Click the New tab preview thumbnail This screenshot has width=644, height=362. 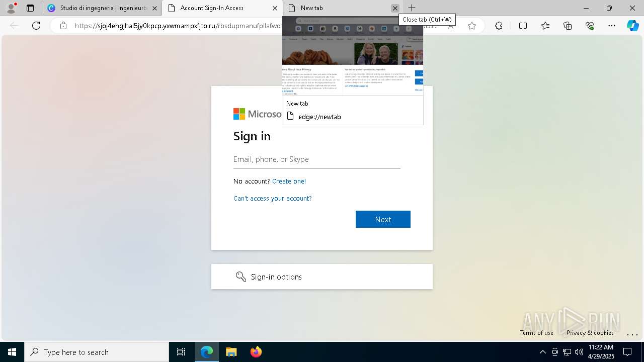coord(352,56)
